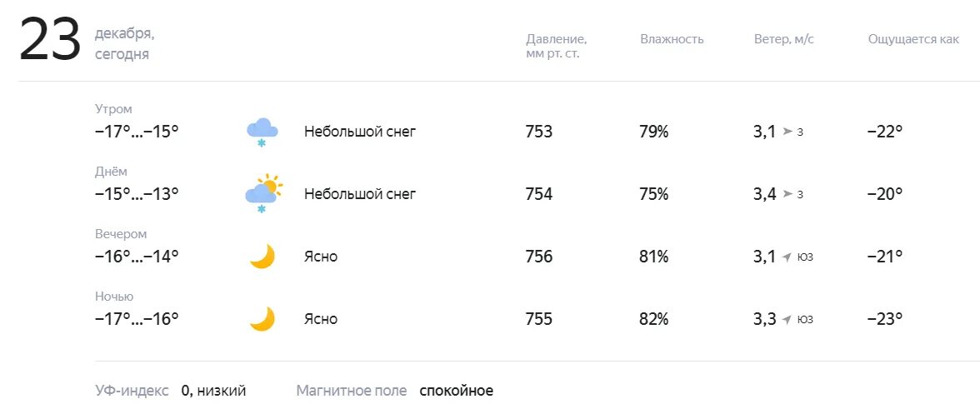980x414 pixels.
Task: Click the evening crescent moon icon
Action: coord(262,256)
